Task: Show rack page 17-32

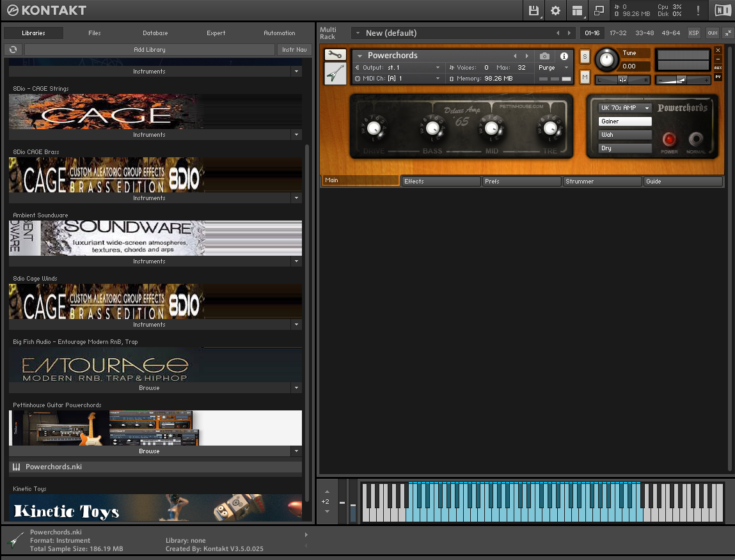Action: pos(618,33)
